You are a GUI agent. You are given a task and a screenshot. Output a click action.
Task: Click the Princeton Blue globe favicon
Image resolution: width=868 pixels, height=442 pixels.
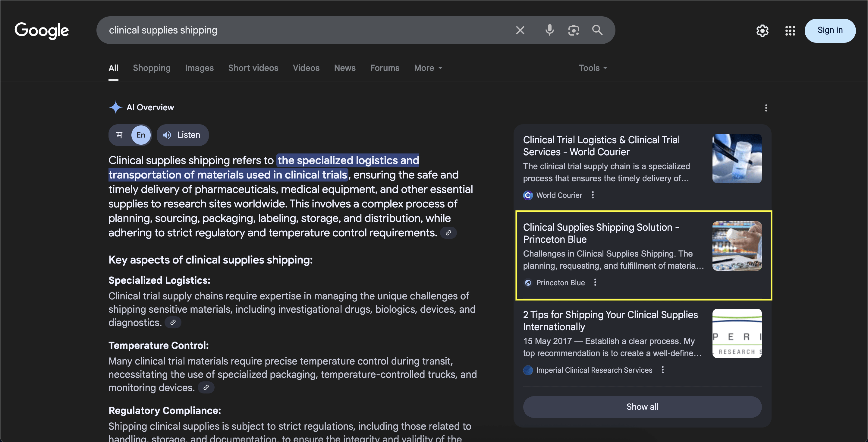528,283
